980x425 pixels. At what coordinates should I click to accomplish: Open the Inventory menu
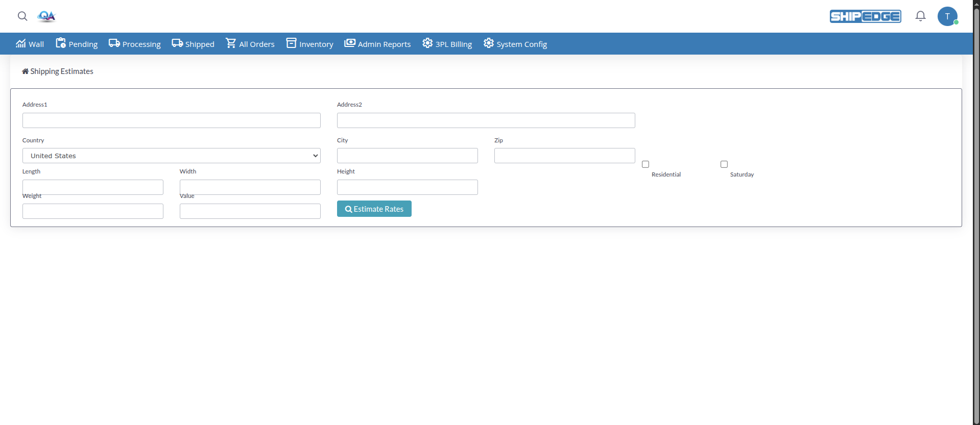click(309, 44)
